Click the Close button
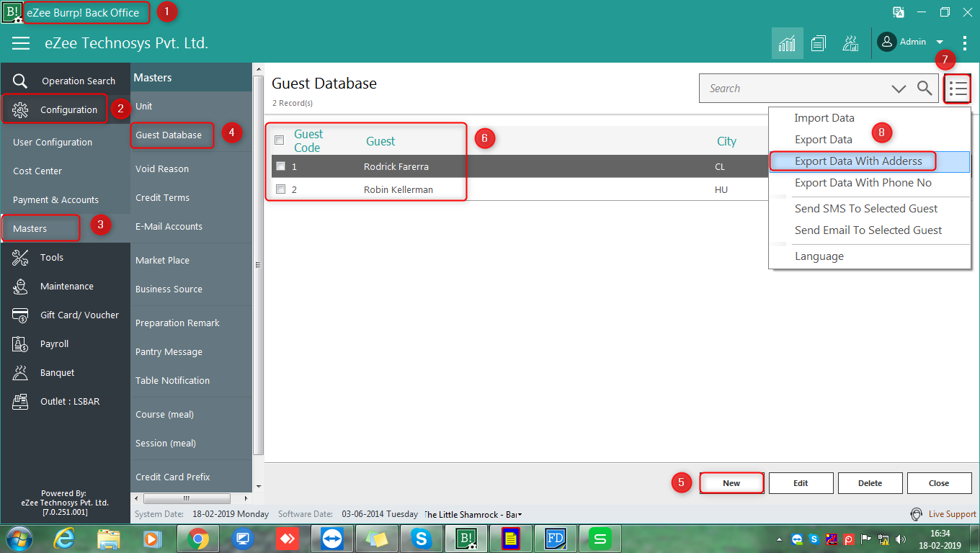Viewport: 980px width, 553px height. click(x=939, y=483)
